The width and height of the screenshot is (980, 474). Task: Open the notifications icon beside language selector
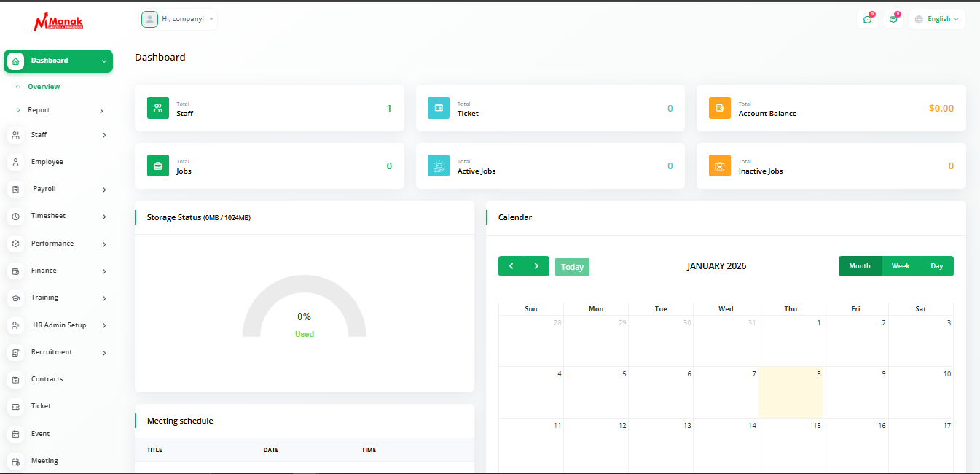point(893,19)
